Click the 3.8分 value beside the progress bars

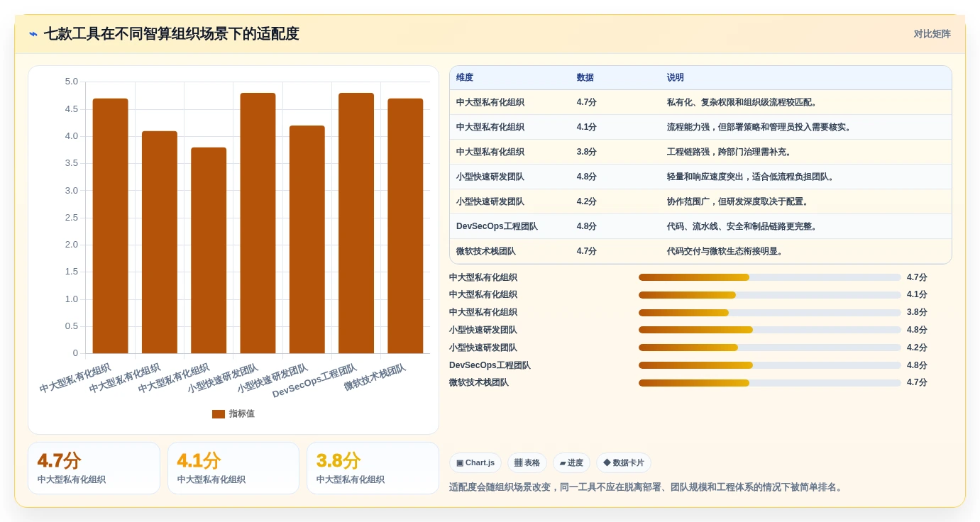tap(917, 313)
